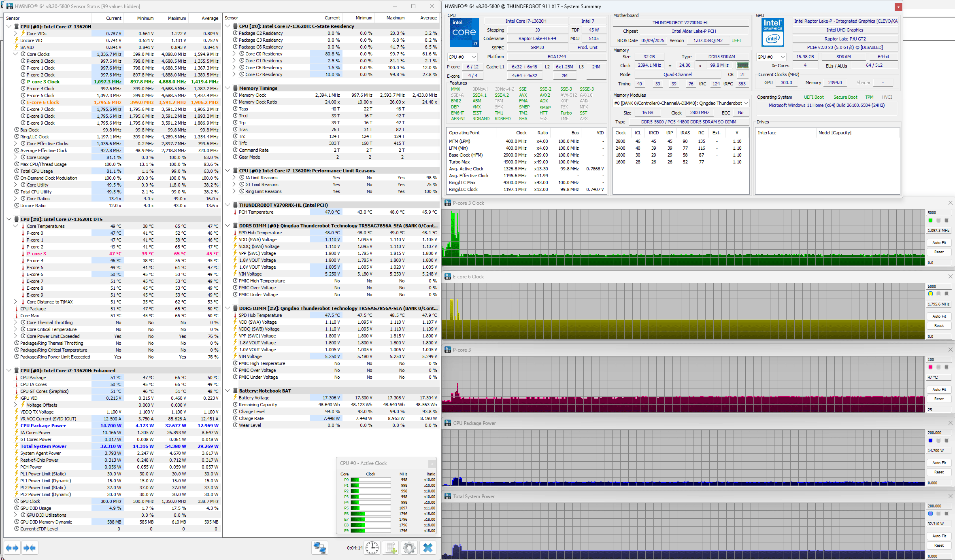Screen dimensions: 955x560
Task: Click the collapse arrows icon at bottom-left
Action: coord(30,548)
